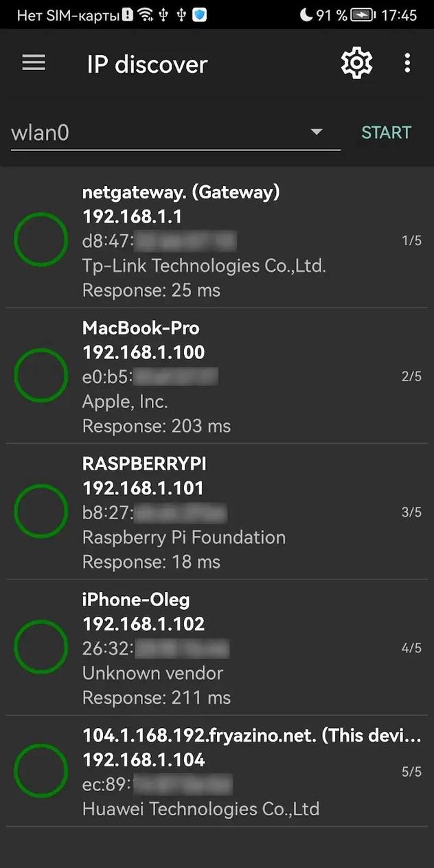Tap the START button to begin scanning

pos(386,132)
